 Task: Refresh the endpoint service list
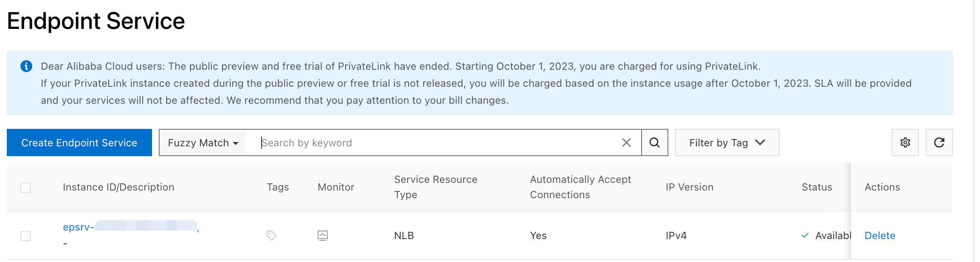939,142
